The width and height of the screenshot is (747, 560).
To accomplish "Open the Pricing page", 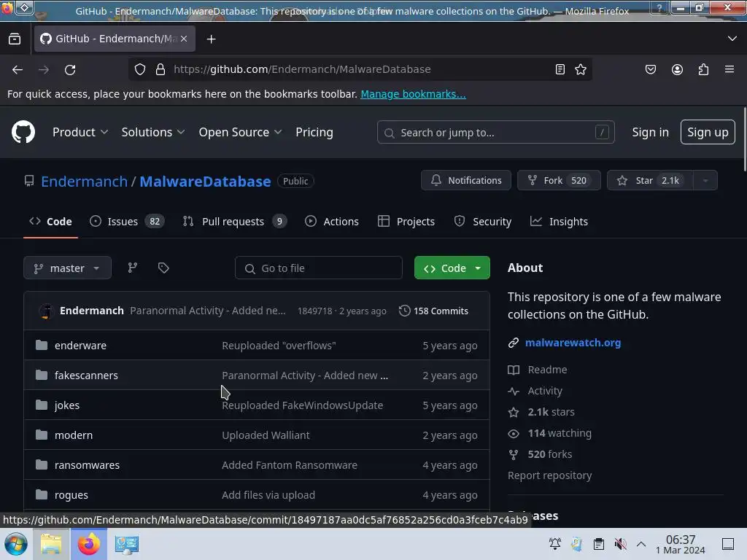I will click(314, 132).
